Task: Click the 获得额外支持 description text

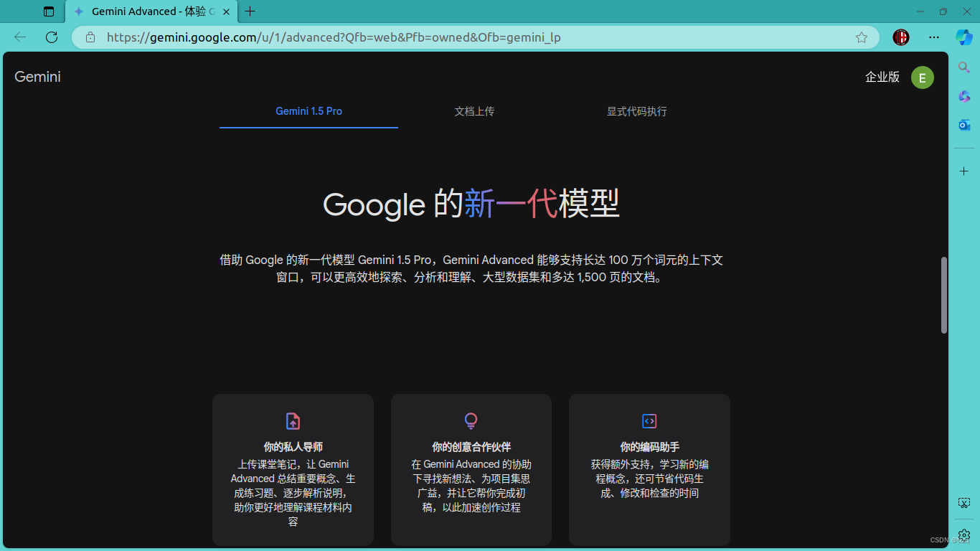Action: pos(649,479)
